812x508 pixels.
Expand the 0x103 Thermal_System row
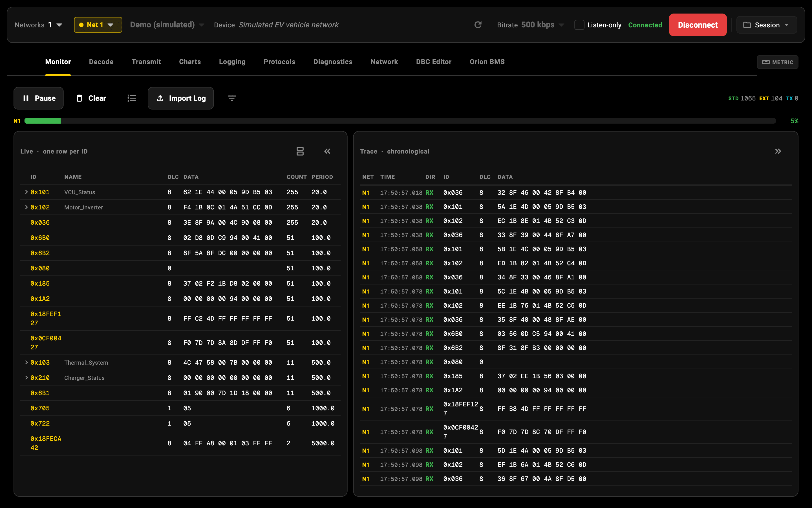pyautogui.click(x=26, y=362)
